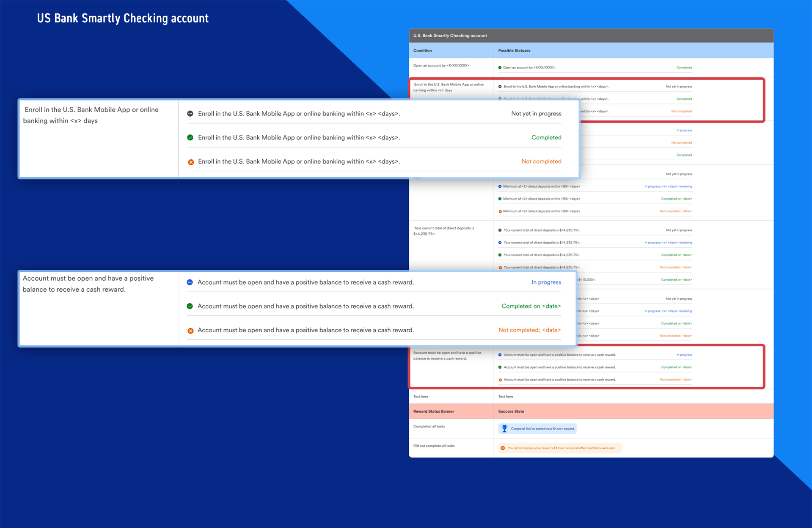
Task: Click the slide heading 'US Bank Smartly Checking account'
Action: pos(123,18)
